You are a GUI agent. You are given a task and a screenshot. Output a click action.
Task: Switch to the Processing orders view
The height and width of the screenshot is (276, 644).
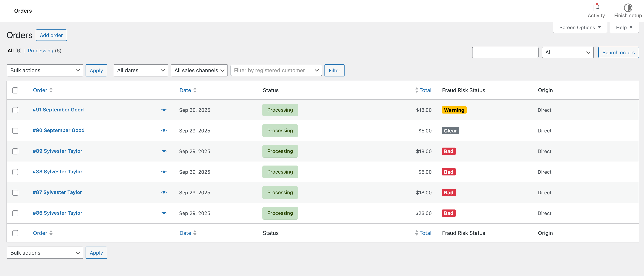[40, 50]
